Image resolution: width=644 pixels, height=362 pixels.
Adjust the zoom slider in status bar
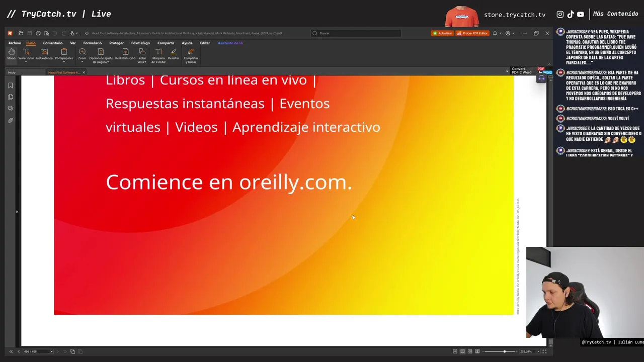505,351
